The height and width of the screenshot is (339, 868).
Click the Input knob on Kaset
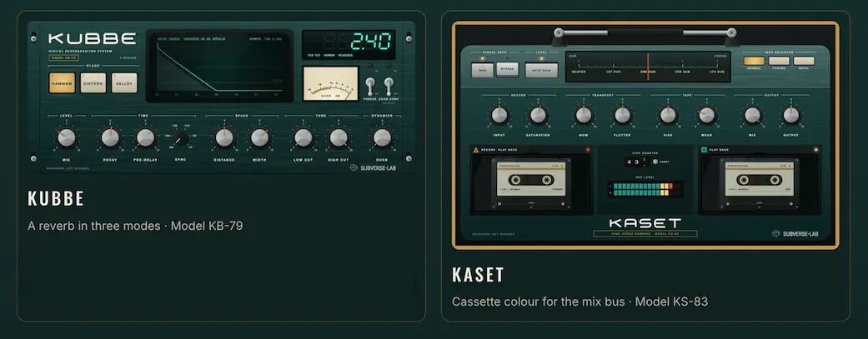point(499,115)
